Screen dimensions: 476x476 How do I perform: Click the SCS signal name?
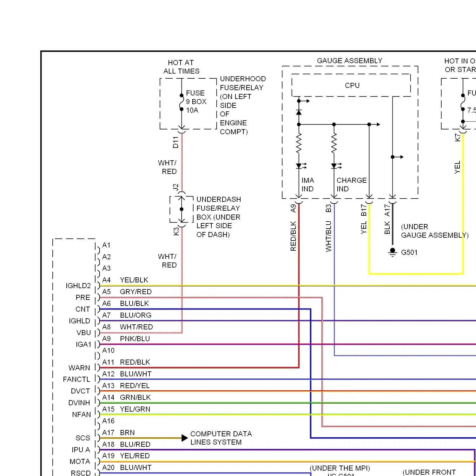point(83,438)
